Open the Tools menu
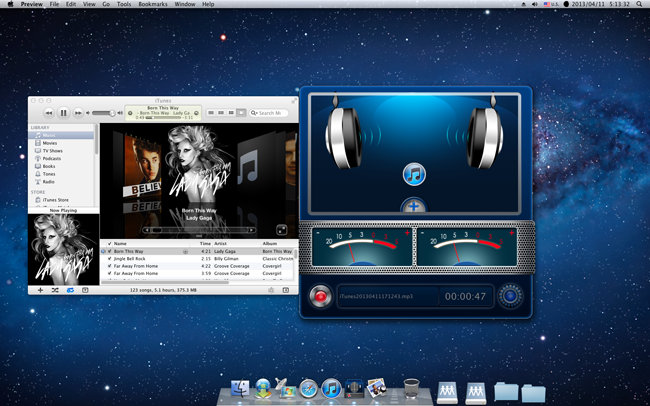This screenshot has width=650, height=406. coord(124,4)
